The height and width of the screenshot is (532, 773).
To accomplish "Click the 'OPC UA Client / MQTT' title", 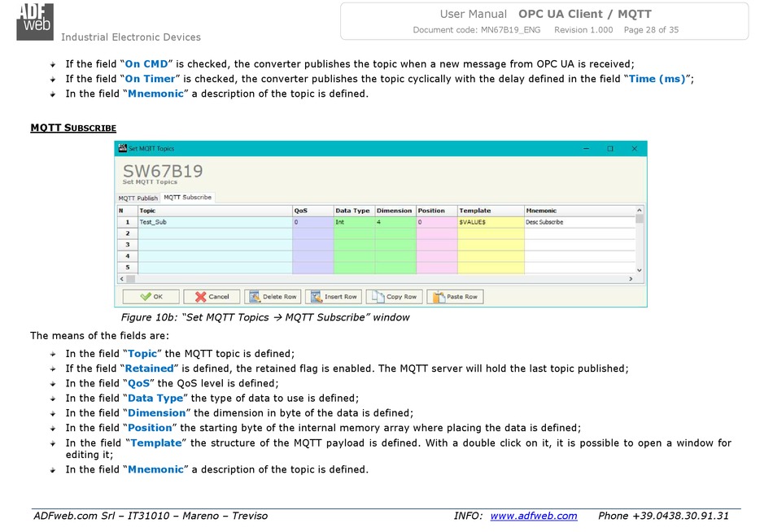I will pos(585,14).
